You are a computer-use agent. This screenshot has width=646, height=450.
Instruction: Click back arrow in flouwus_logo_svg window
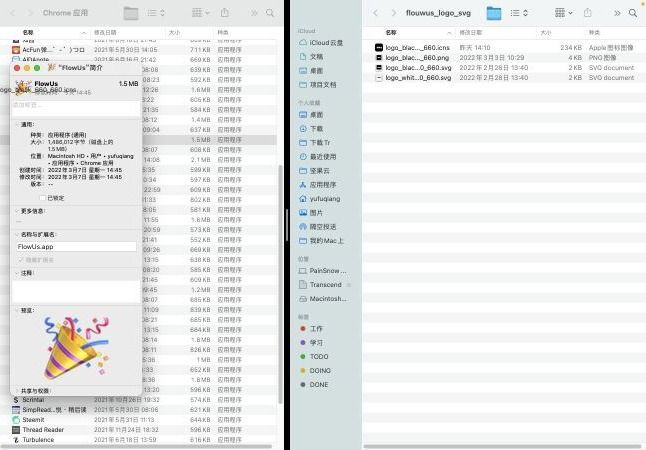click(x=375, y=13)
